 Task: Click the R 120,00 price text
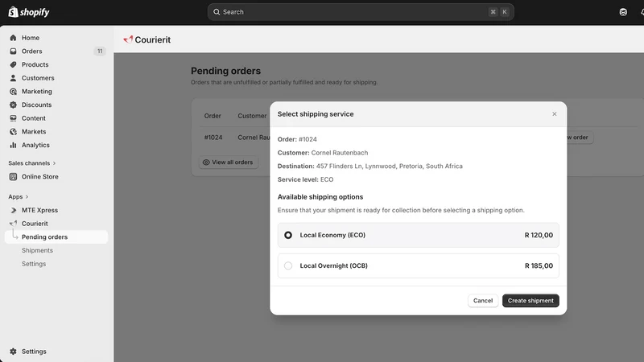539,235
